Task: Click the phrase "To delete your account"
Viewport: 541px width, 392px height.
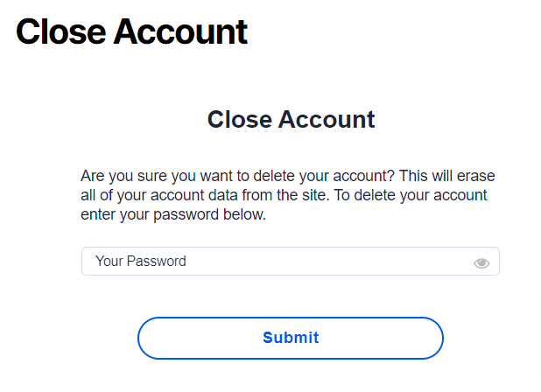Action: click(x=411, y=195)
